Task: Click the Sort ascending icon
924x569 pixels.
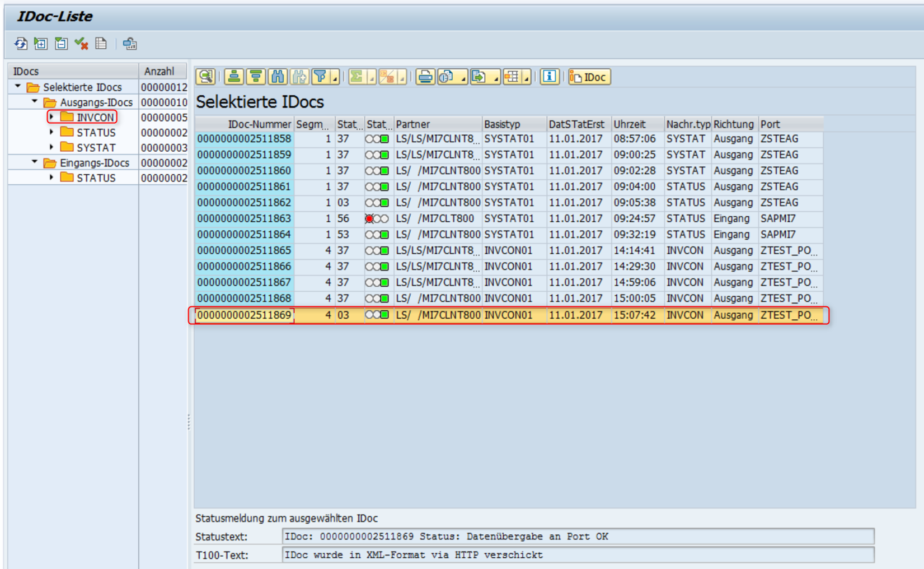Action: [x=234, y=77]
